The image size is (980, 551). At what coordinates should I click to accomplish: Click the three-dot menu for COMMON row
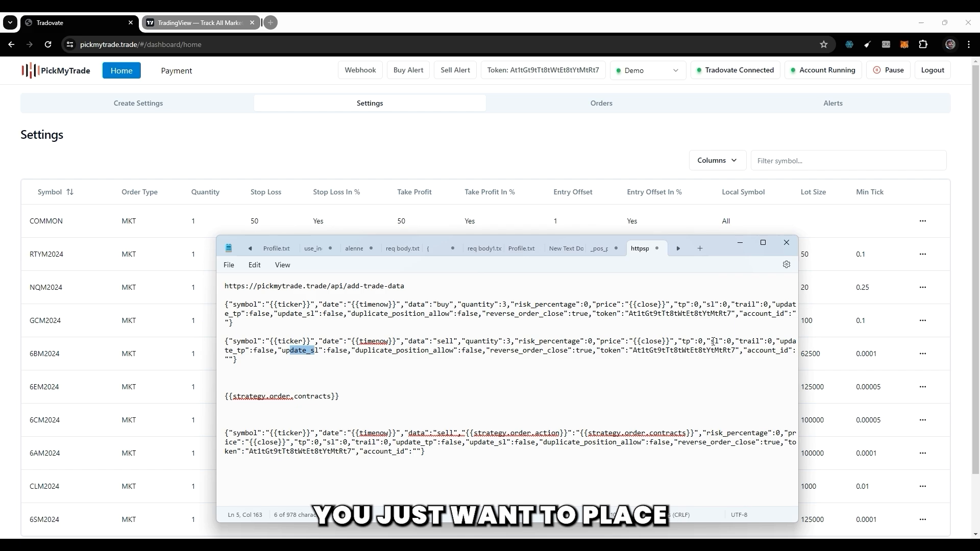click(x=923, y=221)
